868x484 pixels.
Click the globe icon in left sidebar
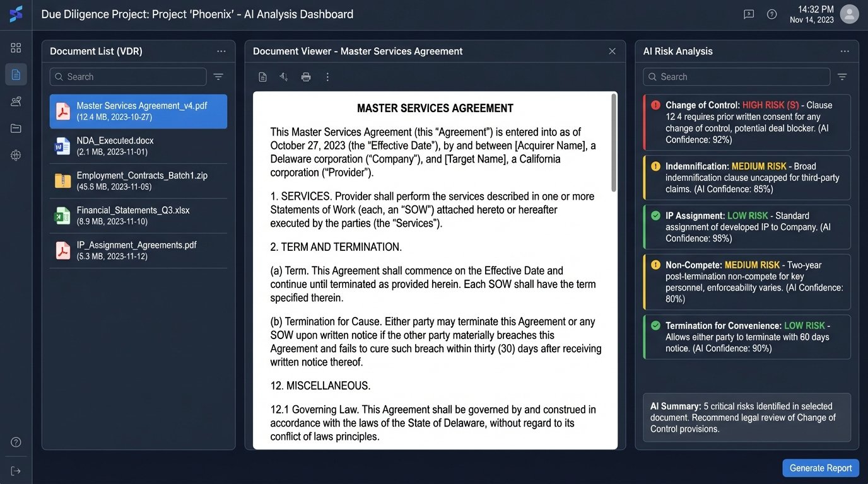point(16,155)
